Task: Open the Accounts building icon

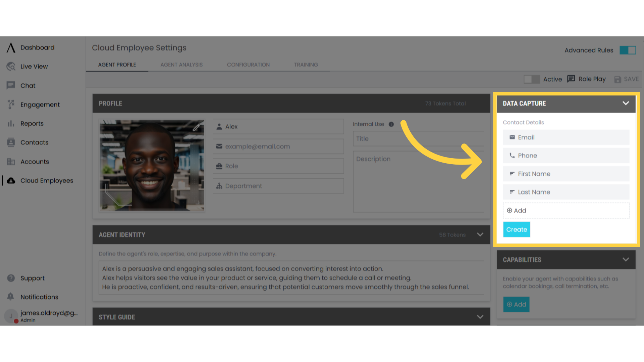Action: coord(11,162)
